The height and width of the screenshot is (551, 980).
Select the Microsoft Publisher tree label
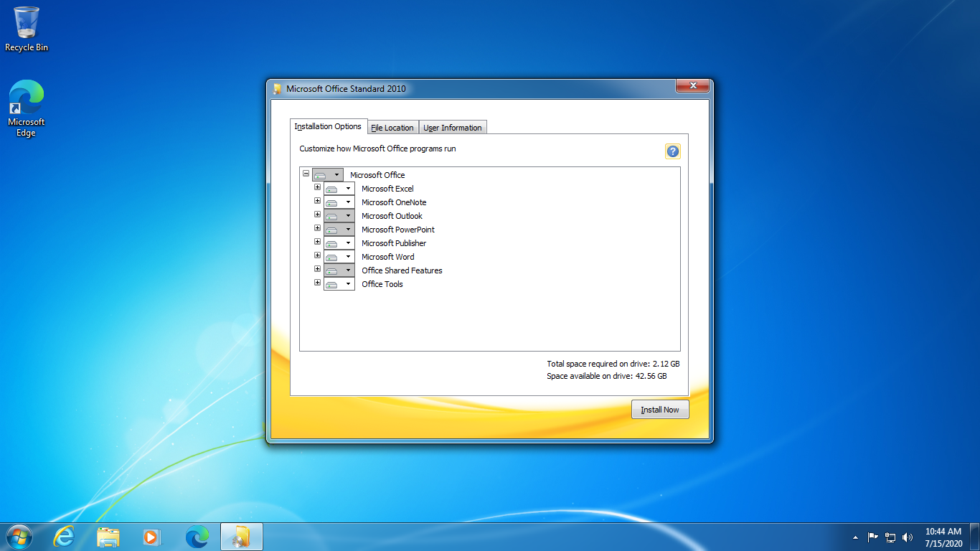[x=394, y=243]
